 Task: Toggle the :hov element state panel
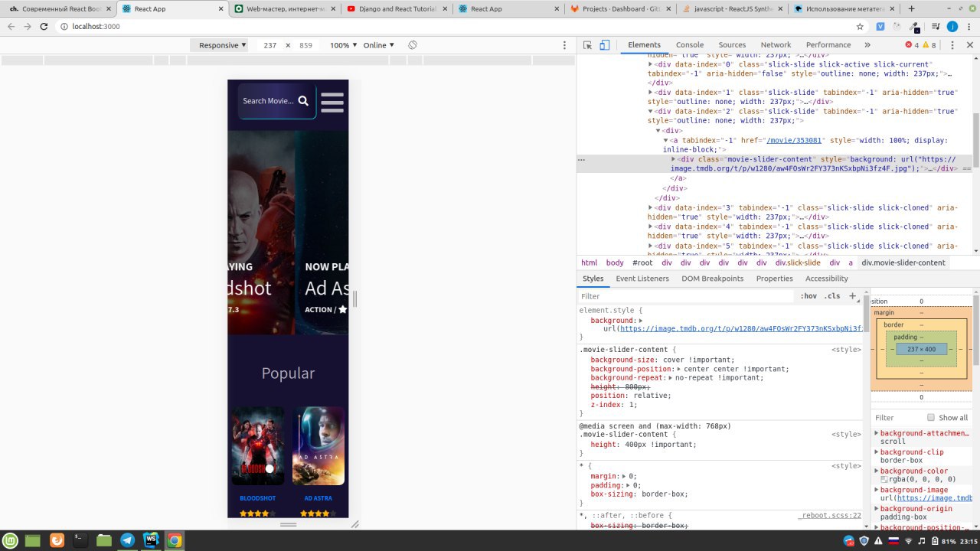point(808,296)
